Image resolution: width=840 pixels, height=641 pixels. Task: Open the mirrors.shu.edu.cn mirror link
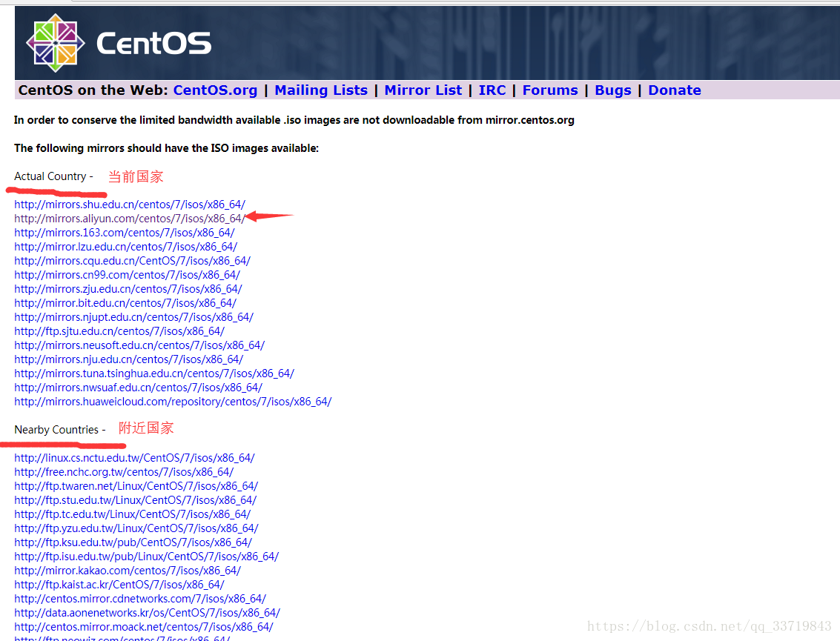point(130,205)
